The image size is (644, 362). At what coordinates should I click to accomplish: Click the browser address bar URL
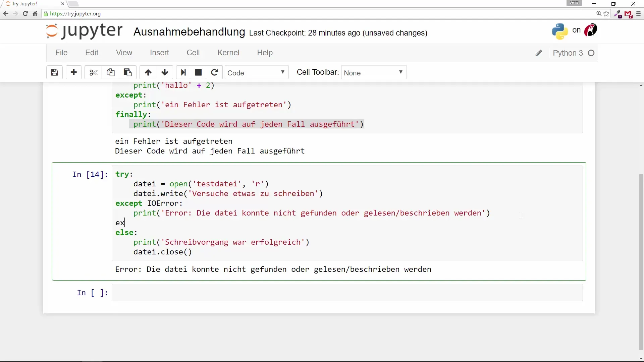pos(75,14)
